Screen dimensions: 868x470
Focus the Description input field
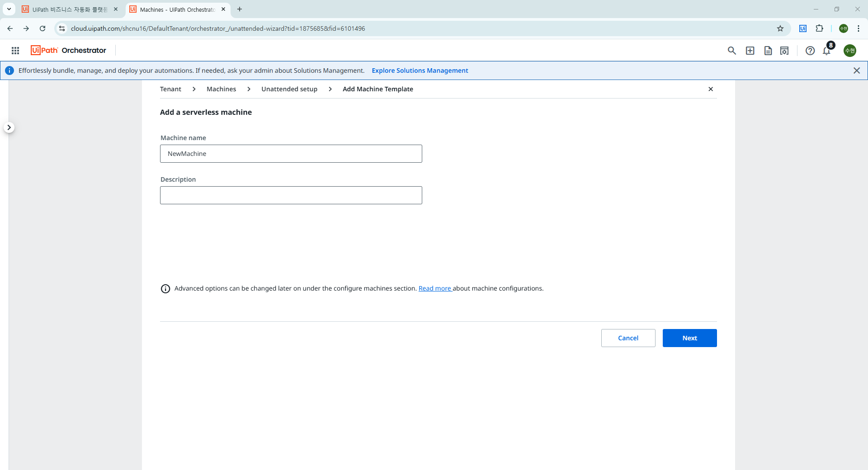click(291, 195)
